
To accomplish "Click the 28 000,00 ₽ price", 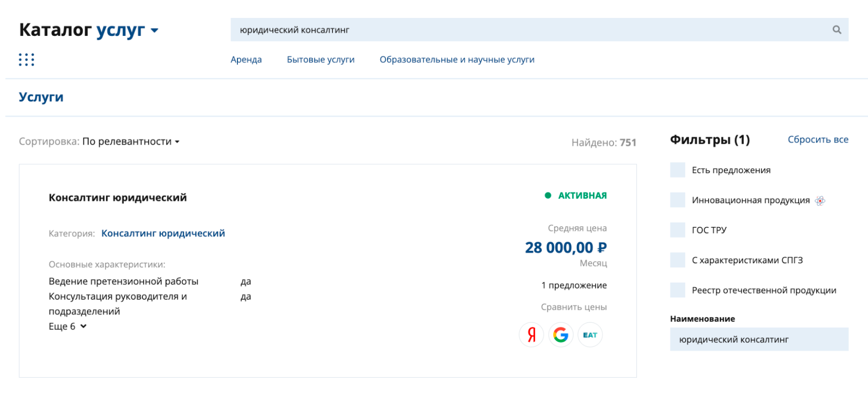I will [x=566, y=248].
